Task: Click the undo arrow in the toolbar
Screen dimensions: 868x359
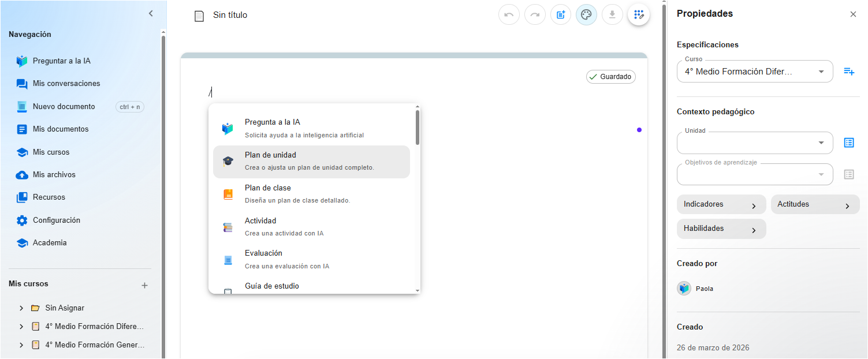Action: (x=509, y=15)
